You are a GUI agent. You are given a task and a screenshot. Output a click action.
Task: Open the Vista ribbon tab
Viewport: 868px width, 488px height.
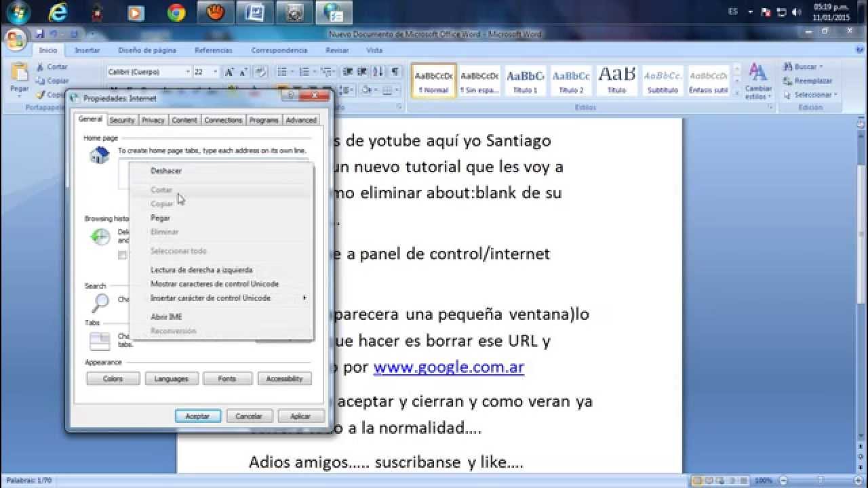click(374, 50)
